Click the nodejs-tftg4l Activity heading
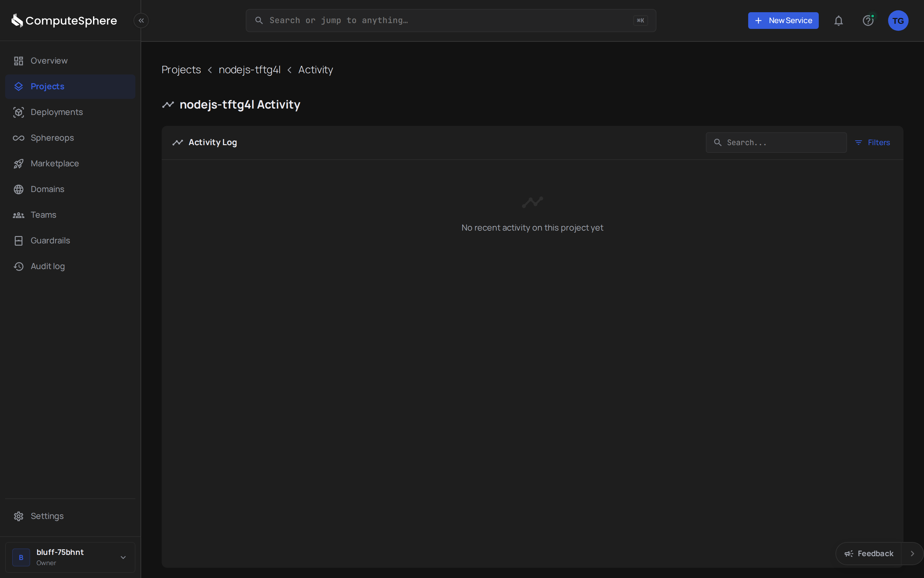Image resolution: width=924 pixels, height=578 pixels. tap(240, 105)
